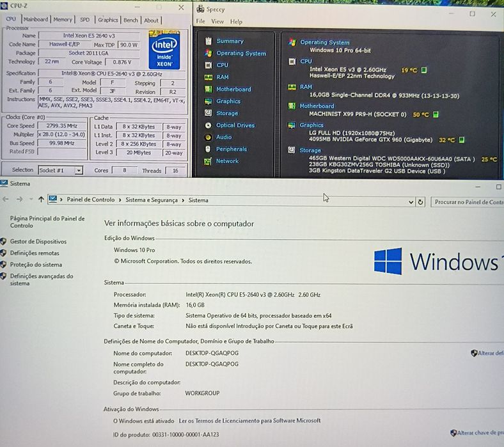Click DESKTOP-QGAQPOG beside Nome do computador

(x=212, y=353)
